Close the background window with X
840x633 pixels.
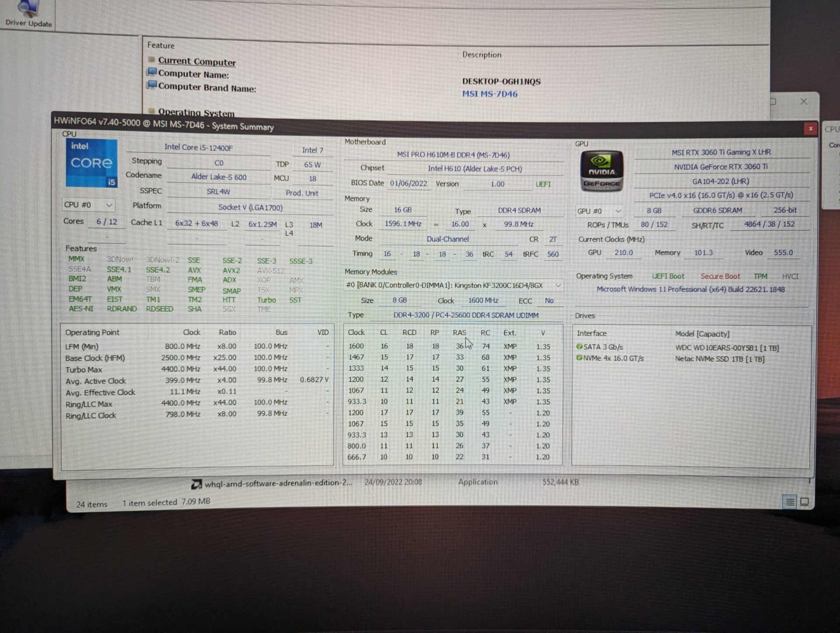pos(804,102)
